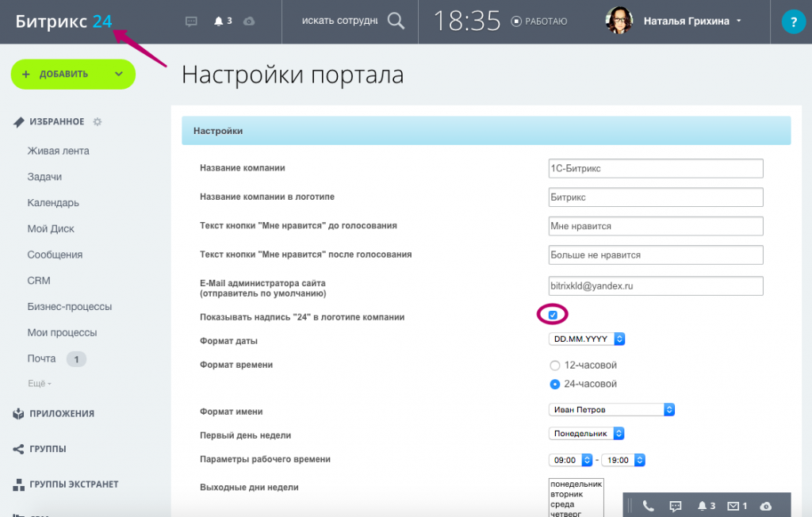Select вторник in weekend days list
812x517 pixels.
[576, 494]
